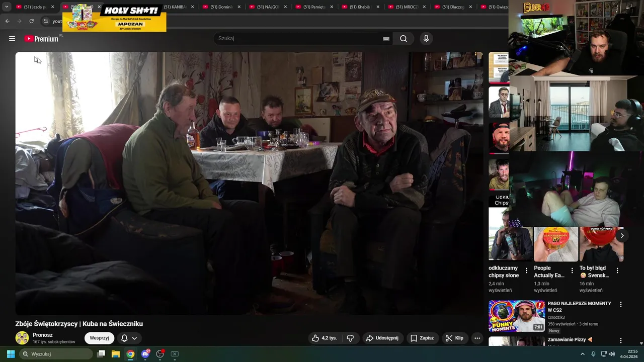Open options for 'odkluczamy chipsy' short
Viewport: 644px width, 362px height.
point(527,270)
